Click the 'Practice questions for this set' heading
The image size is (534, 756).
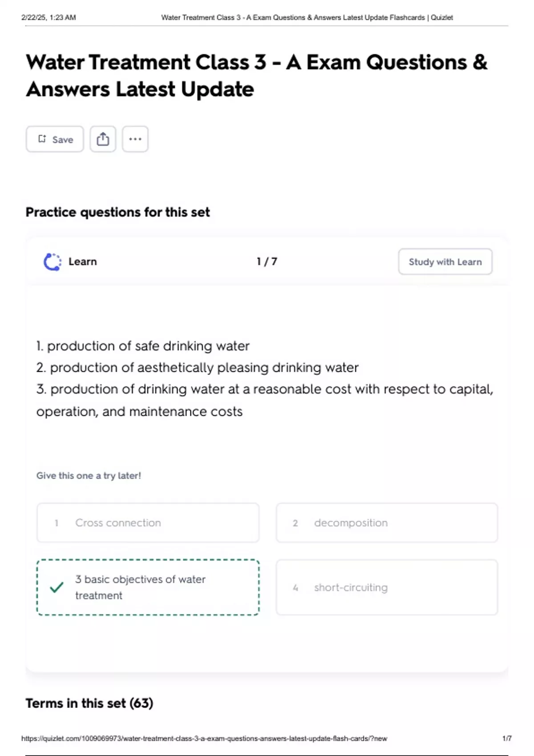tap(118, 212)
